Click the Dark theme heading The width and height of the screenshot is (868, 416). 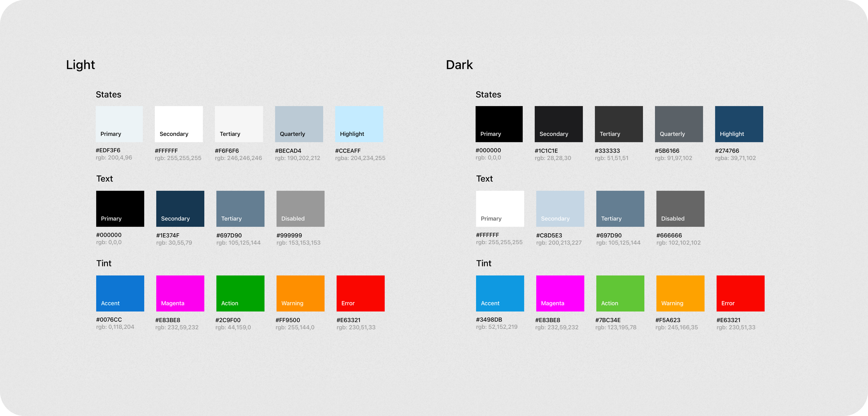459,65
